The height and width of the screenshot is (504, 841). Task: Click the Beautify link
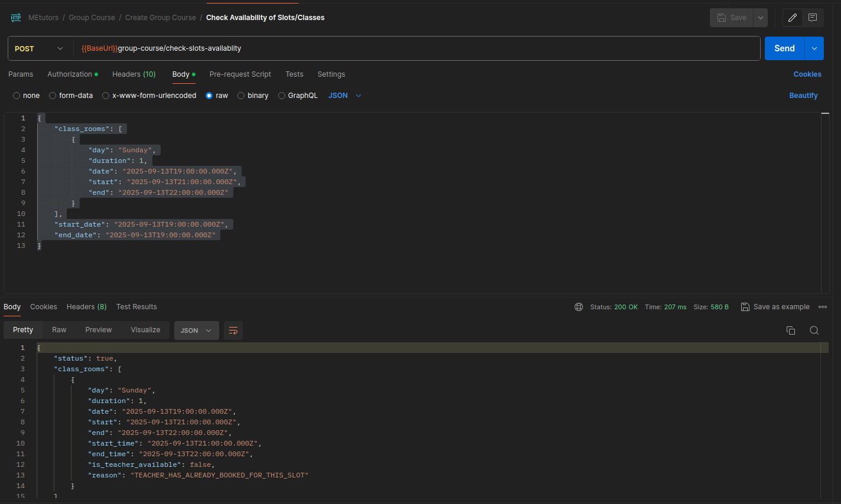point(803,96)
